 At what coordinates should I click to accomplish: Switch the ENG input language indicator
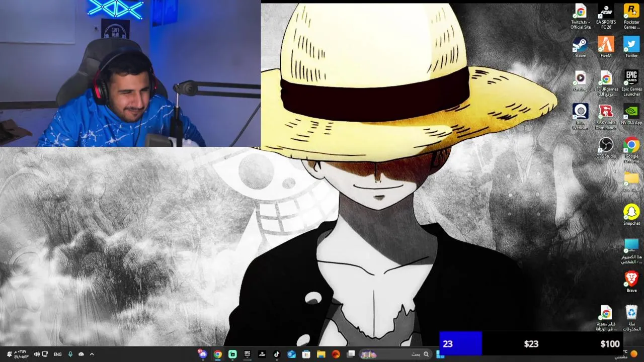tap(57, 354)
